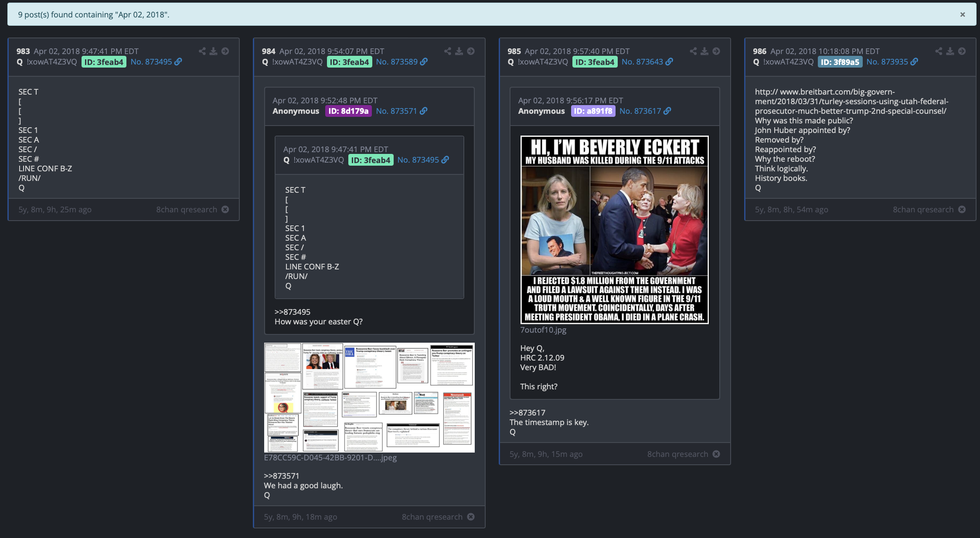Select post number 986

coord(759,51)
